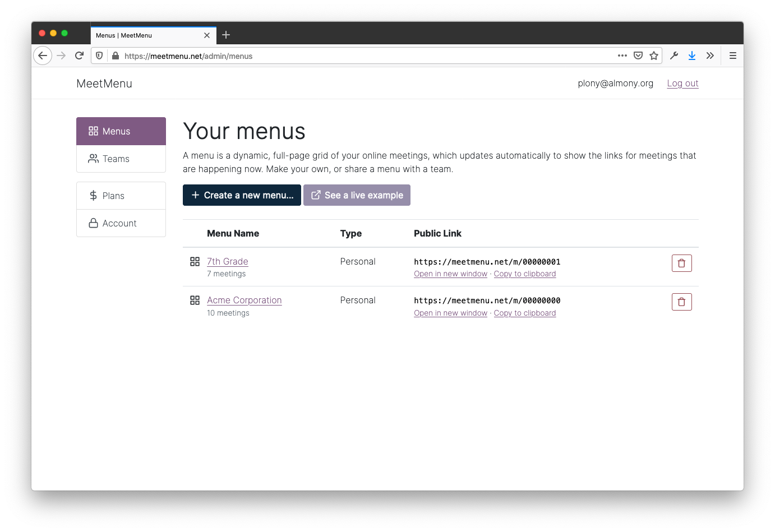Screen dimensions: 775x532
Task: Delete the Acme Corporation menu with the trash icon
Action: pos(681,302)
